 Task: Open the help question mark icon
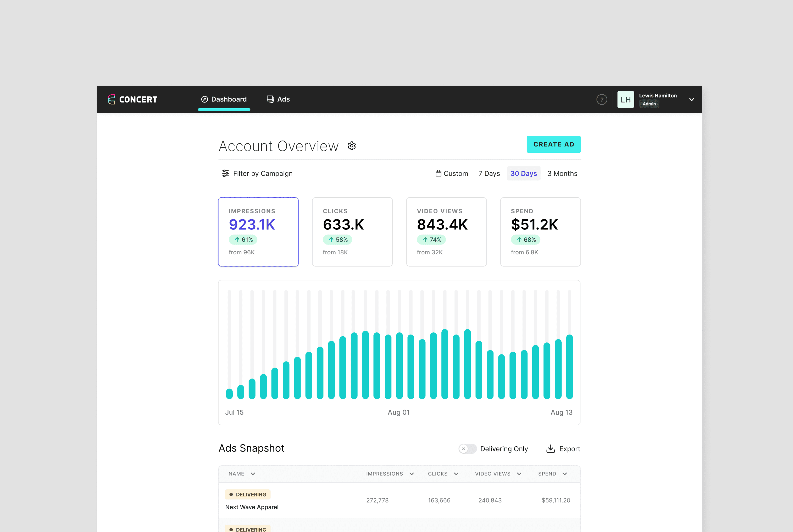coord(602,99)
